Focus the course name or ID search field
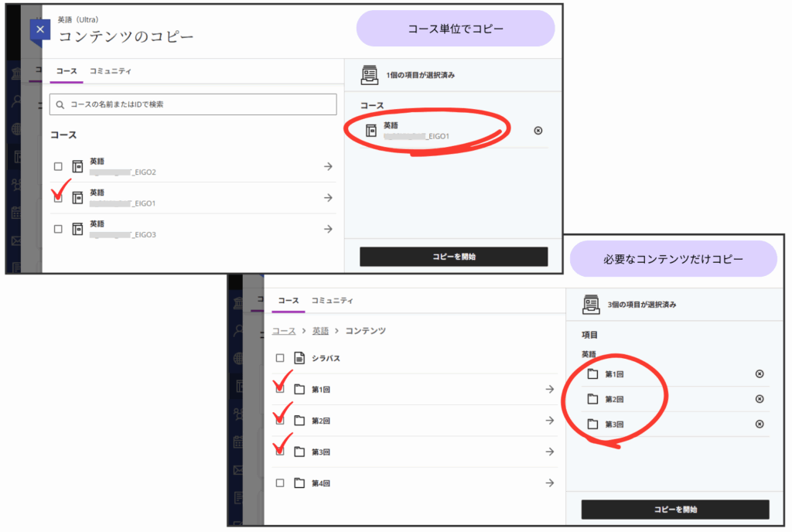 tap(193, 104)
